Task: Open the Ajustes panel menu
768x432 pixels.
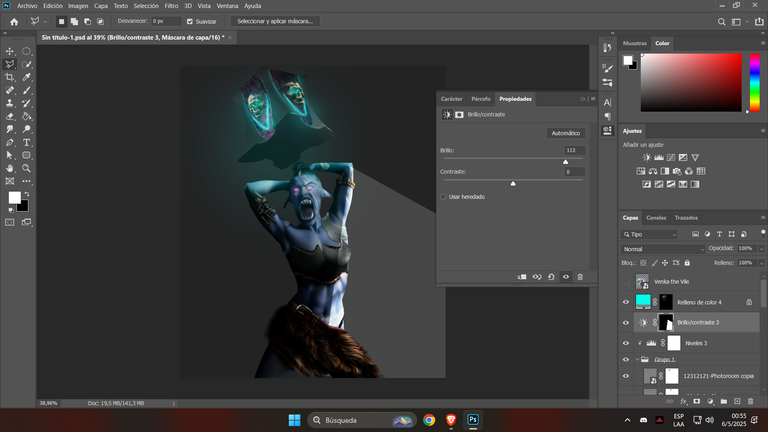Action: [763, 131]
